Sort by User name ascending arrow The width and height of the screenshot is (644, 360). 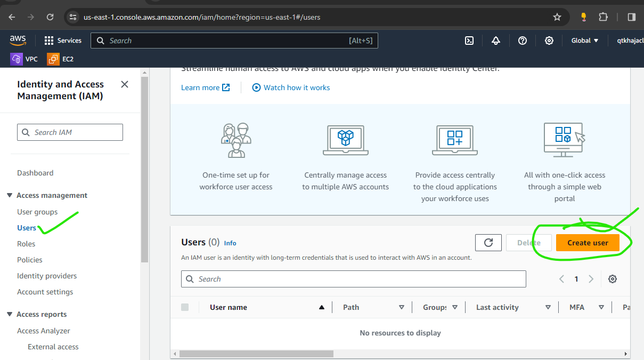click(x=321, y=307)
